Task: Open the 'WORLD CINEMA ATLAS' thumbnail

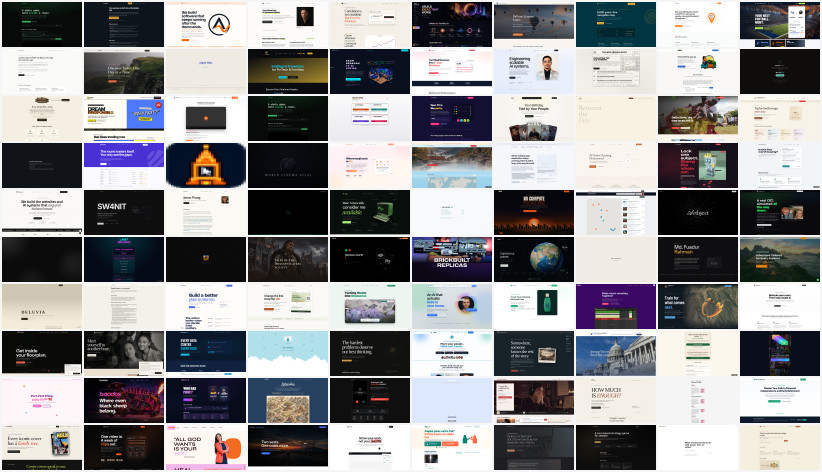Action: click(x=288, y=166)
